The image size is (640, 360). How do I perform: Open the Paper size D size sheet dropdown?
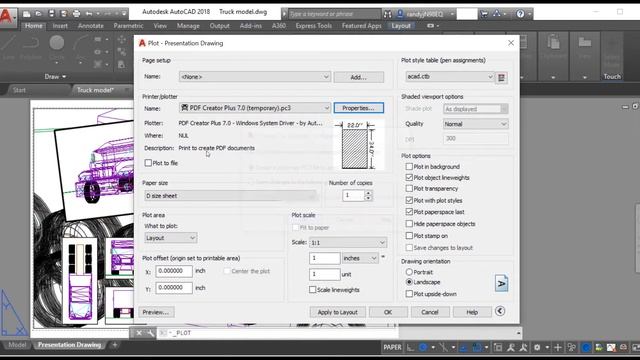coord(232,196)
